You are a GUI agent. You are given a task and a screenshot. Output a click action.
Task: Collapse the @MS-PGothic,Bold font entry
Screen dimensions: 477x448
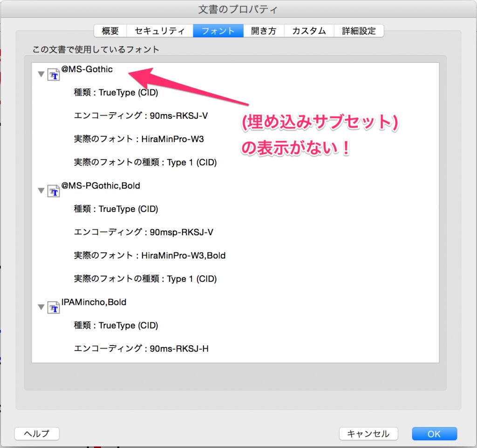tap(41, 190)
